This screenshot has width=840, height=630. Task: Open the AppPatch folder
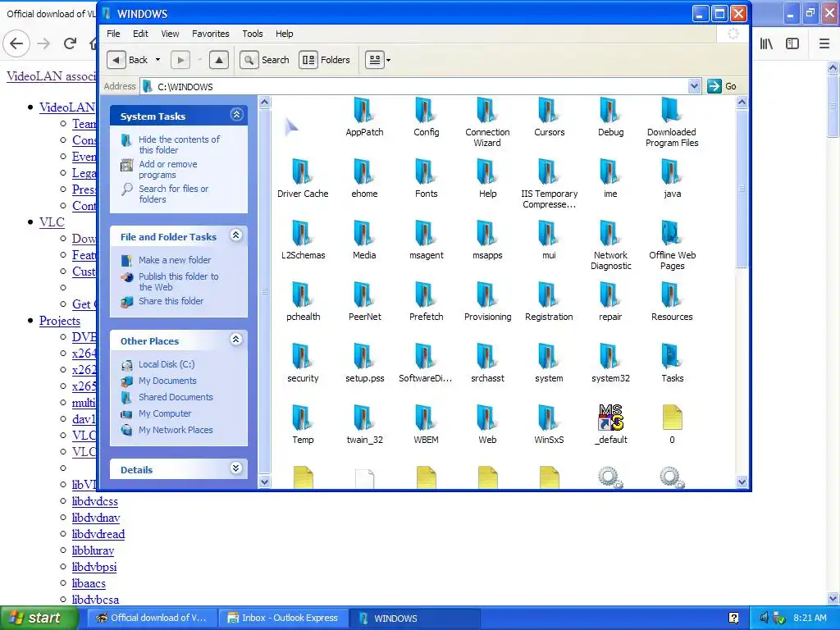[x=364, y=116]
